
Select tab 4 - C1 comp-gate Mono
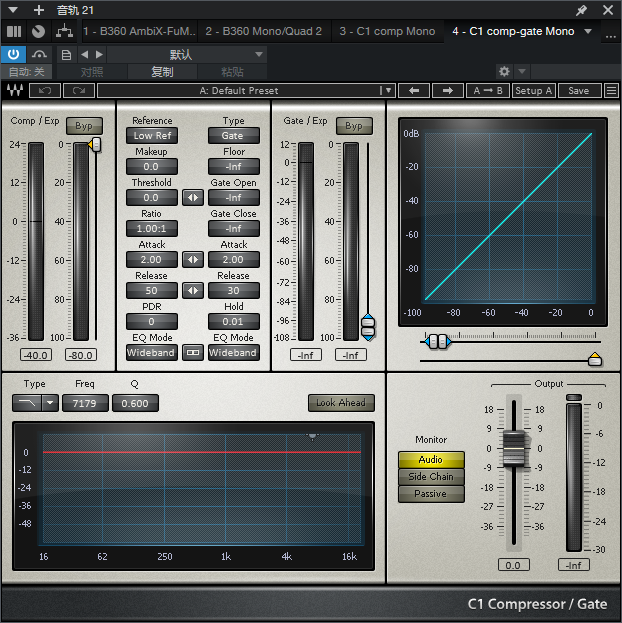(513, 31)
